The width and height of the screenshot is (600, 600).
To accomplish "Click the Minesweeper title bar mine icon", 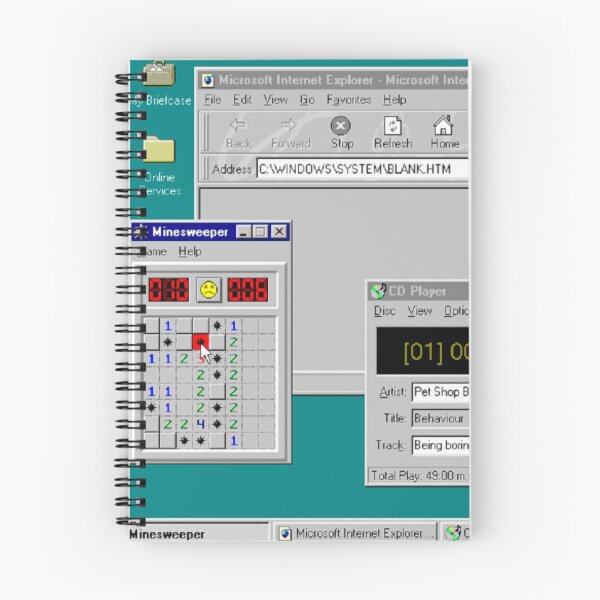I will pyautogui.click(x=140, y=232).
